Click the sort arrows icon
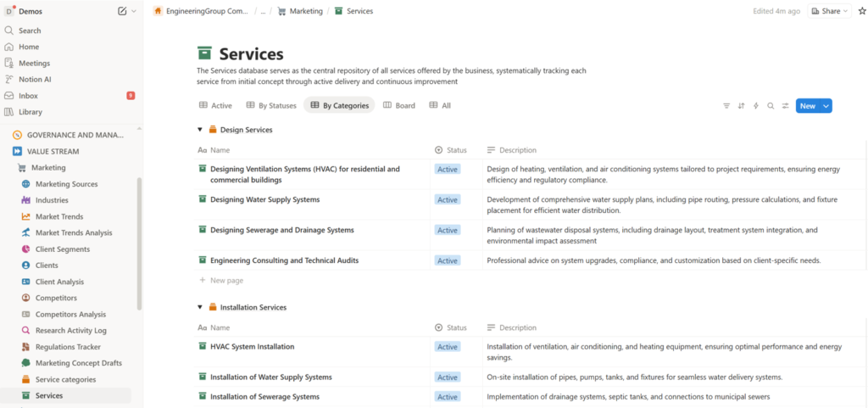Screen dimensions: 868x408 point(741,106)
